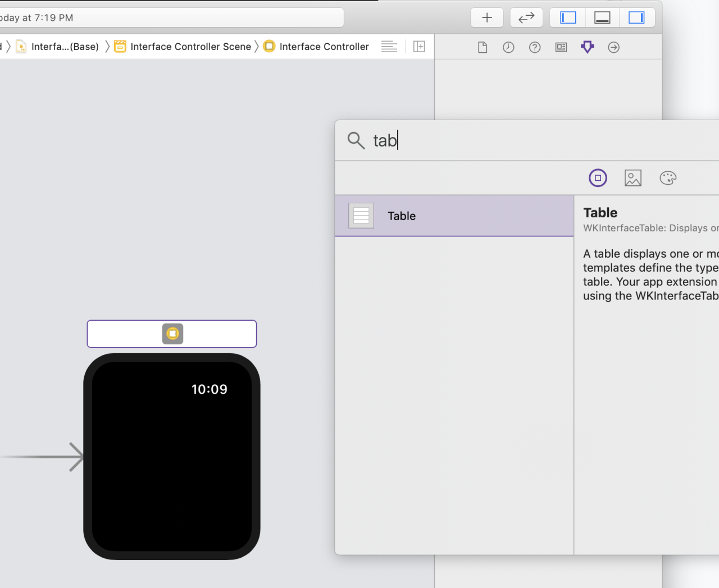Toggle the Inspectors right panel
The height and width of the screenshot is (588, 719).
pyautogui.click(x=636, y=18)
